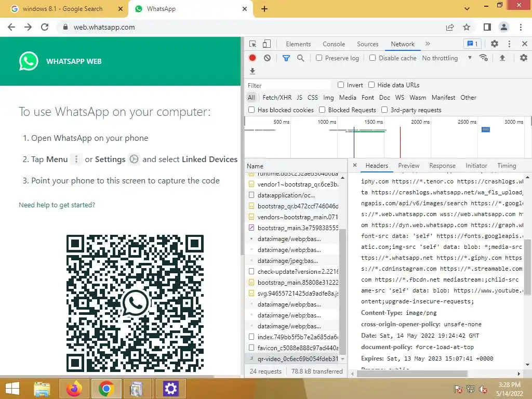Open DevTools settings gear icon
Image resolution: width=532 pixels, height=399 pixels.
point(495,44)
